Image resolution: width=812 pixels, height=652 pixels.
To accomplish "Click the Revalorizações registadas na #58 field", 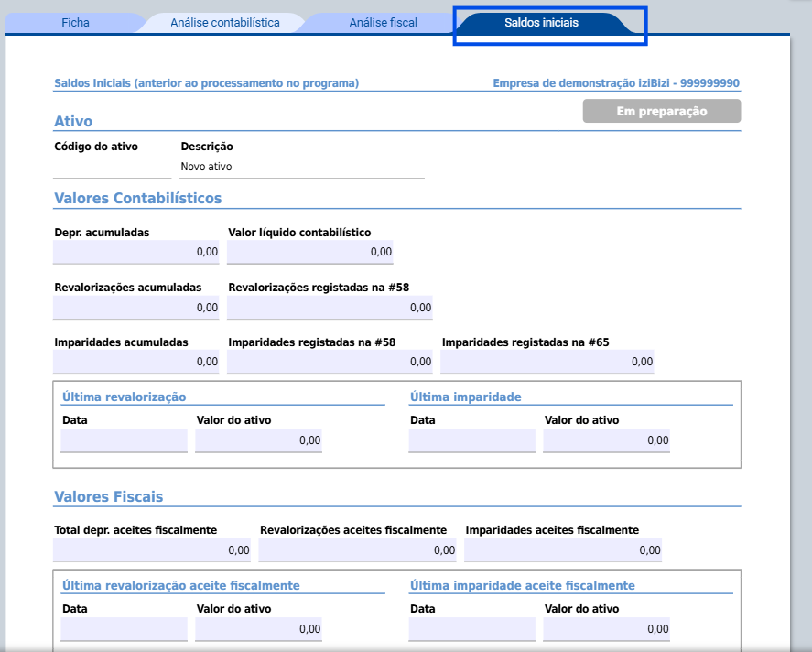I will click(330, 307).
